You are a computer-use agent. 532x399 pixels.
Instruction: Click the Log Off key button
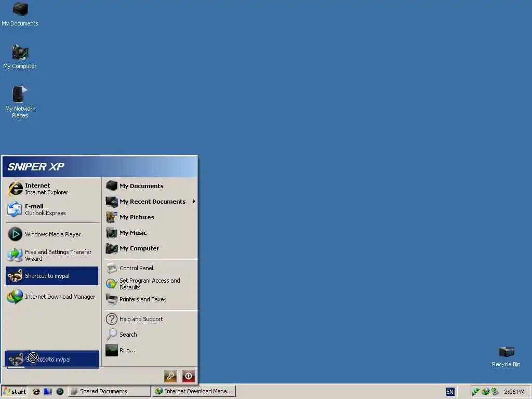[x=170, y=376]
